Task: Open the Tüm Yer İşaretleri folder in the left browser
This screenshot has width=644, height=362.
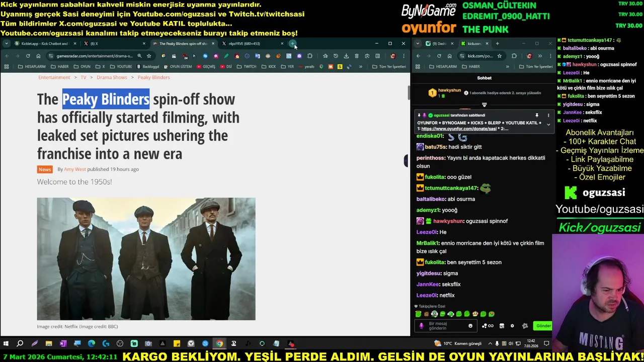Action: [x=389, y=66]
